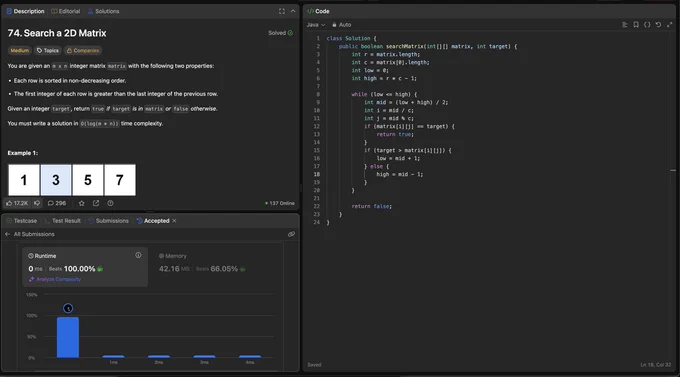
Task: Click the problem title 74. Search a 2D Matrix
Action: point(57,33)
